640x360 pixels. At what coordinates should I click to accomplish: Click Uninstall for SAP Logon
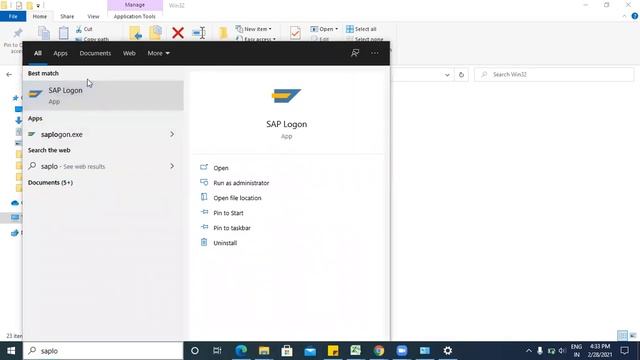[x=225, y=243]
